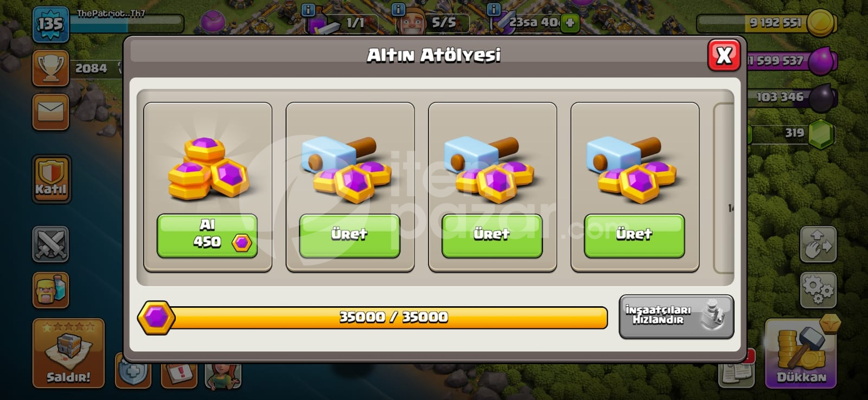The height and width of the screenshot is (400, 868).
Task: Open the Dükkan shop
Action: pyautogui.click(x=801, y=353)
